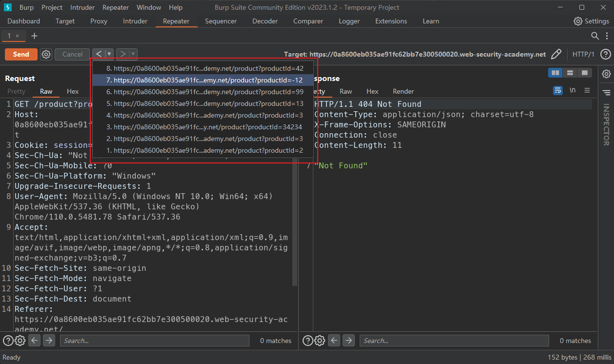The width and height of the screenshot is (614, 364).
Task: Switch to the Target tab
Action: [65, 21]
